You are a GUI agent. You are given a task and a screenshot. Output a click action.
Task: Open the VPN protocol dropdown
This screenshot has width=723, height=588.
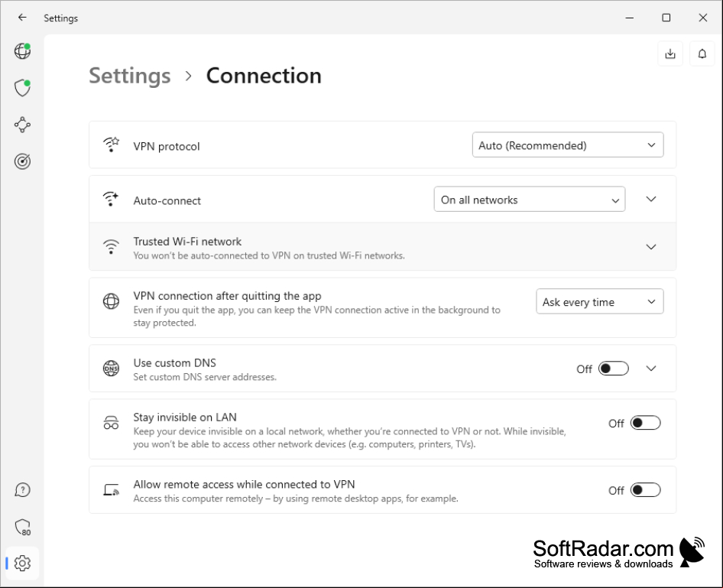568,145
